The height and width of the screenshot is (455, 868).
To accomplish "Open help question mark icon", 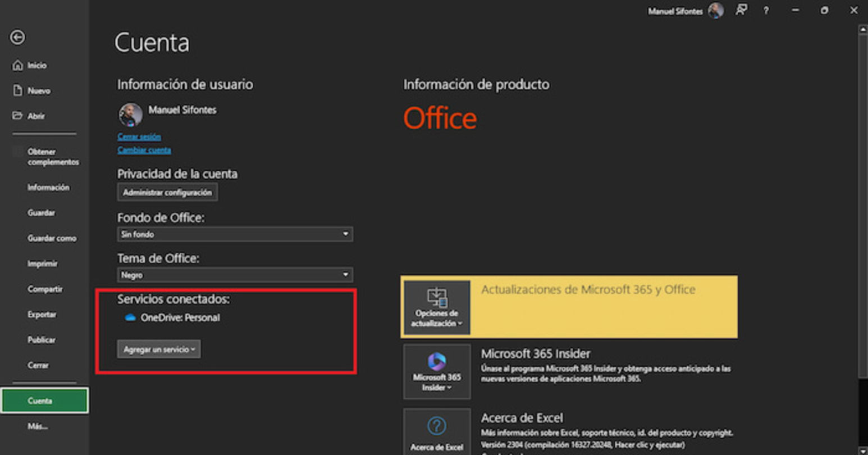I will click(766, 11).
